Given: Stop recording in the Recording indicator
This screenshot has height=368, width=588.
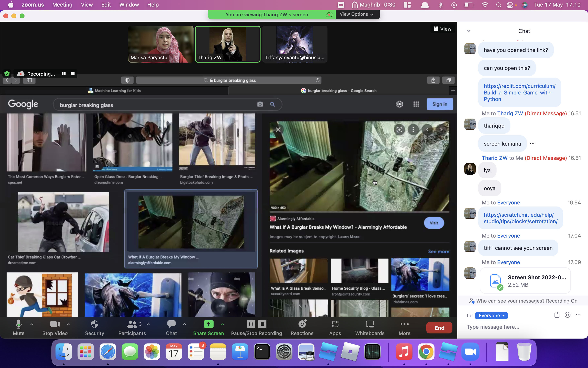Looking at the screenshot, I should 73,74.
